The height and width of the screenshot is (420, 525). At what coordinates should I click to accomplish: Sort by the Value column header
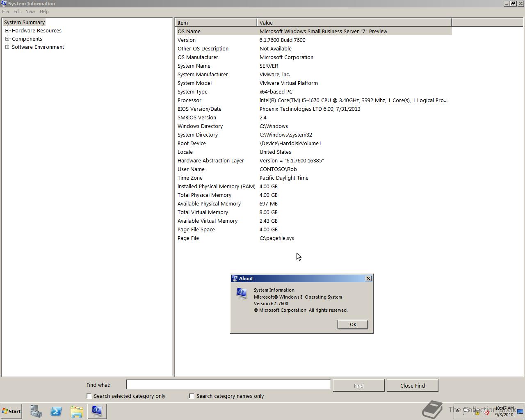(354, 23)
